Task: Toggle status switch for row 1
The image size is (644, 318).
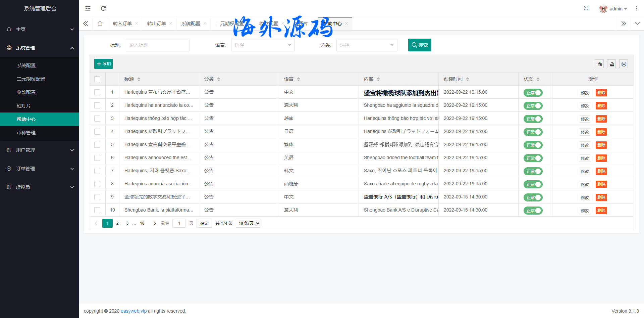Action: coord(533,93)
